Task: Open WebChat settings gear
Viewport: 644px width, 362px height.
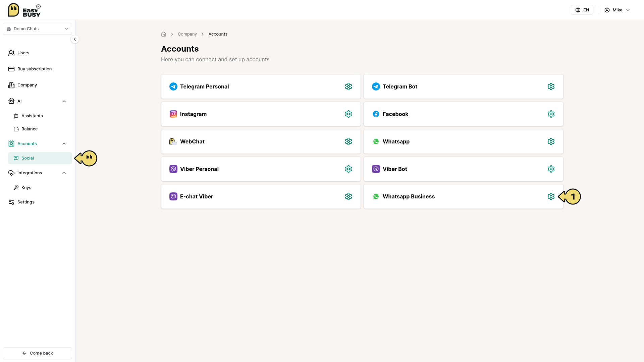Action: click(348, 141)
